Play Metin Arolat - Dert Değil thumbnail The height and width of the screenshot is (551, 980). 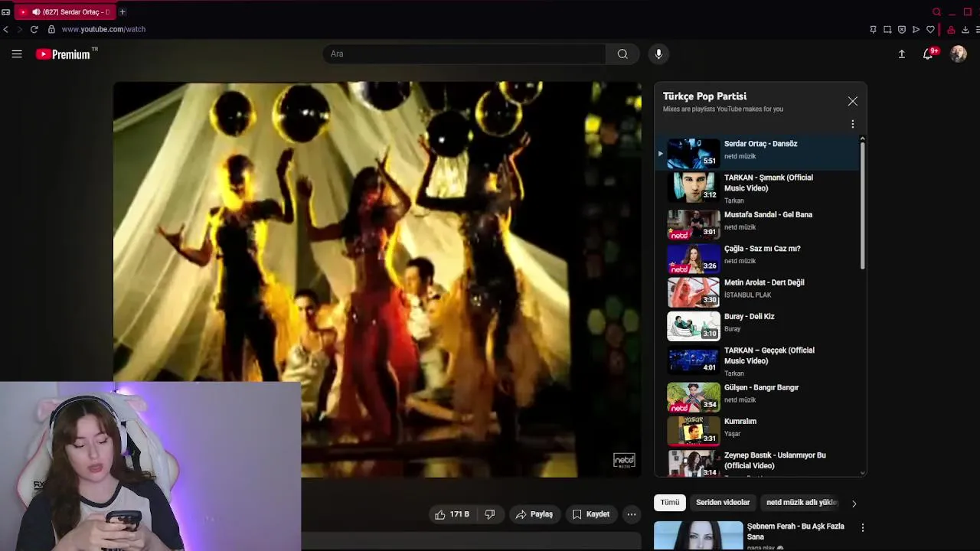tap(694, 292)
